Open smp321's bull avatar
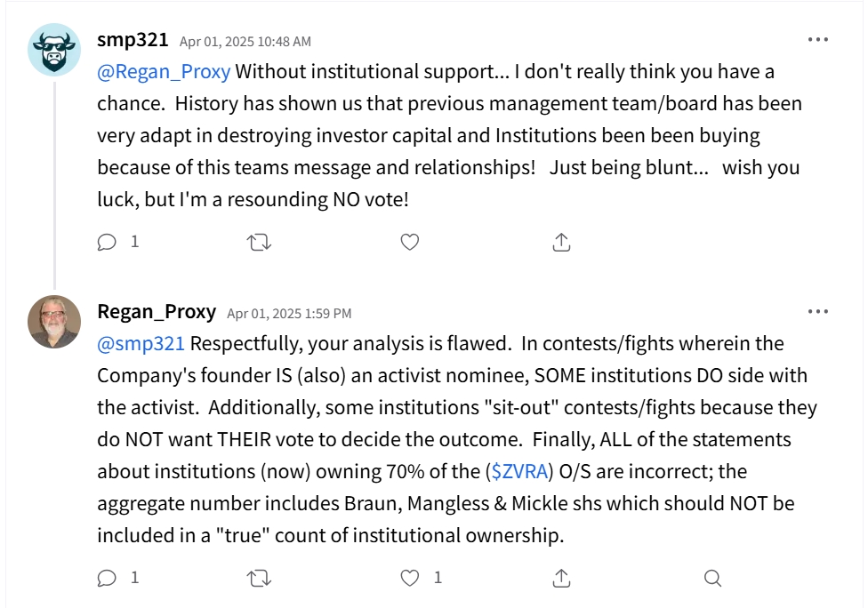This screenshot has height=608, width=868. (x=54, y=50)
